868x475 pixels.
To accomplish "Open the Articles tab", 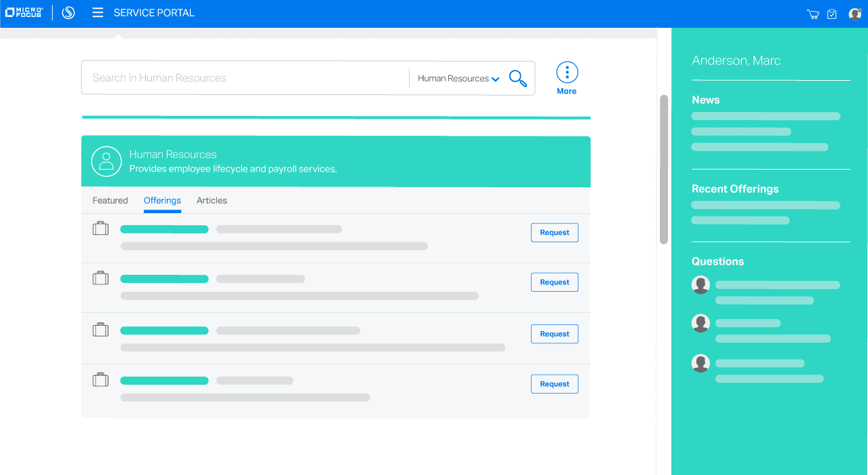I will coord(212,200).
